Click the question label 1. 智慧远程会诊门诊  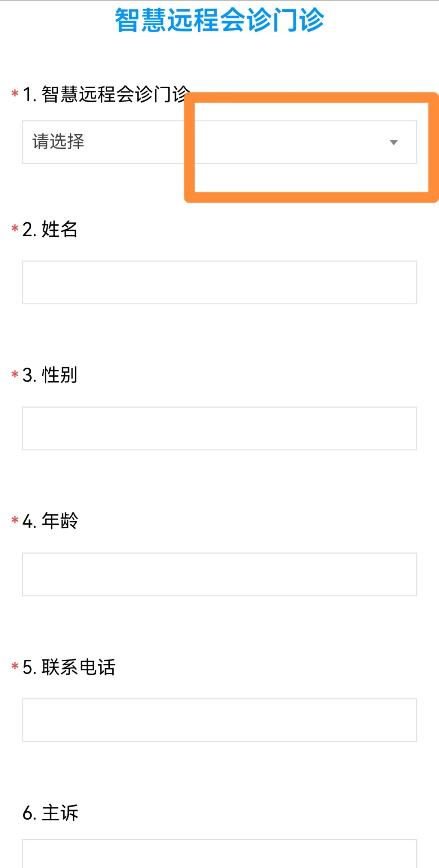(x=106, y=94)
